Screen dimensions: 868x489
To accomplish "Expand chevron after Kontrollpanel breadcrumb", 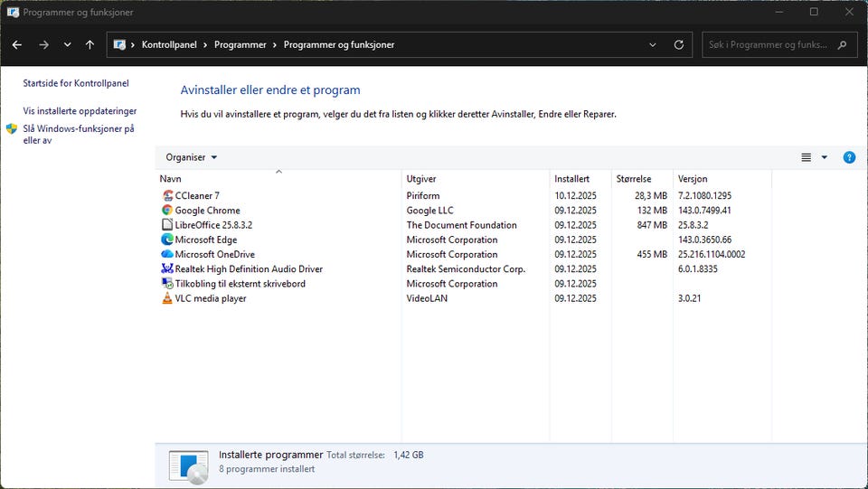I will (x=205, y=45).
